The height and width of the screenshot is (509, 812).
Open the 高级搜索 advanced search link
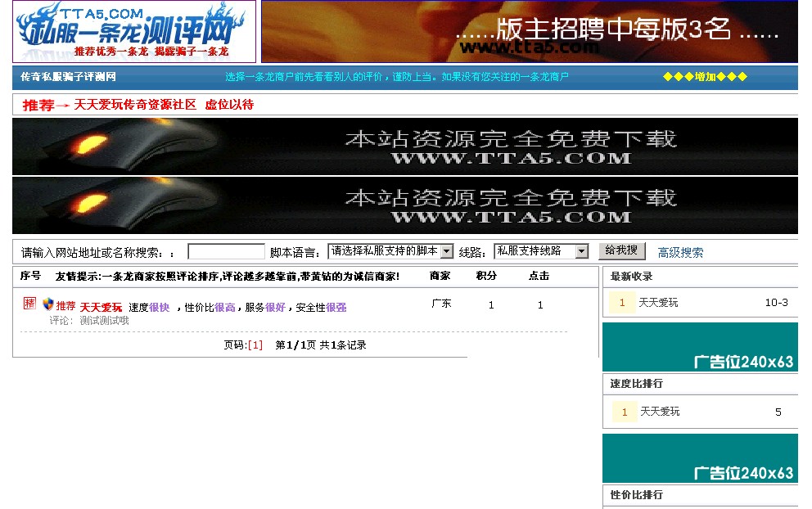click(x=679, y=251)
